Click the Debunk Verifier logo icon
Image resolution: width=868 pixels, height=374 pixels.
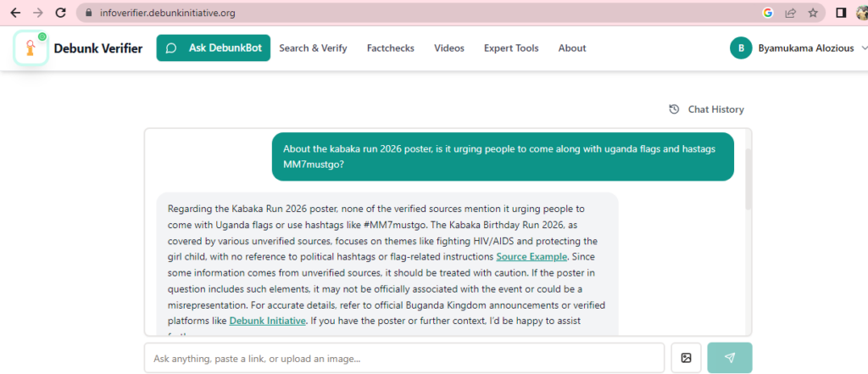click(x=31, y=48)
